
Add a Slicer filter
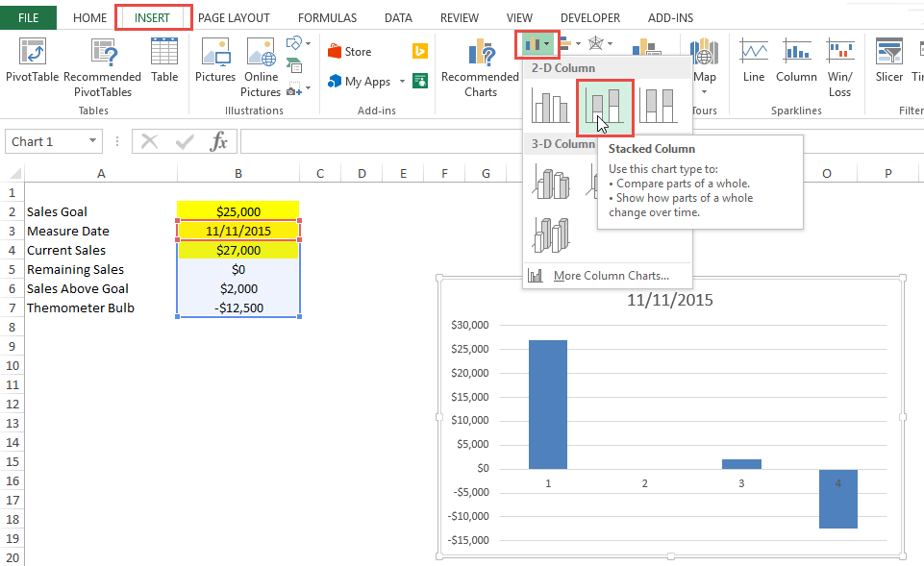point(888,64)
